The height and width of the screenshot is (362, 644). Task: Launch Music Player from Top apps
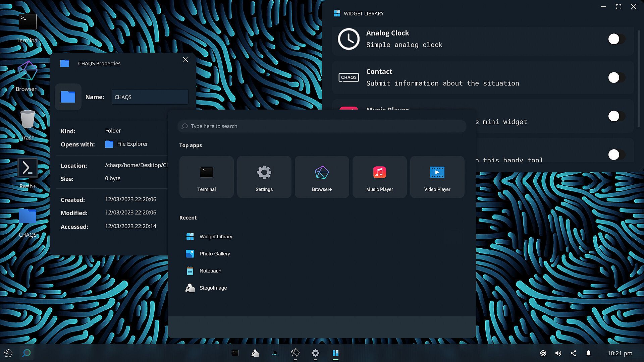(379, 177)
